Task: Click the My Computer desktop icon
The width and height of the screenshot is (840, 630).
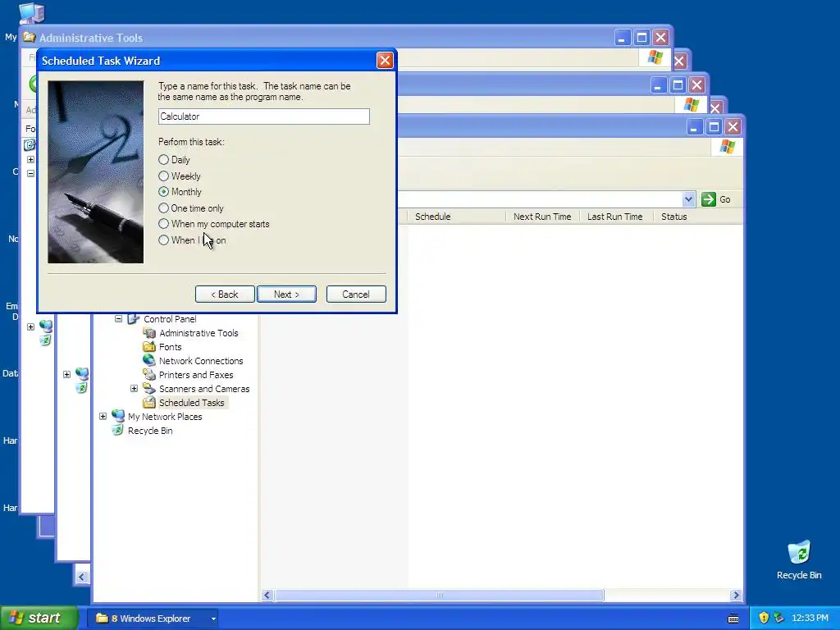Action: coord(31,11)
